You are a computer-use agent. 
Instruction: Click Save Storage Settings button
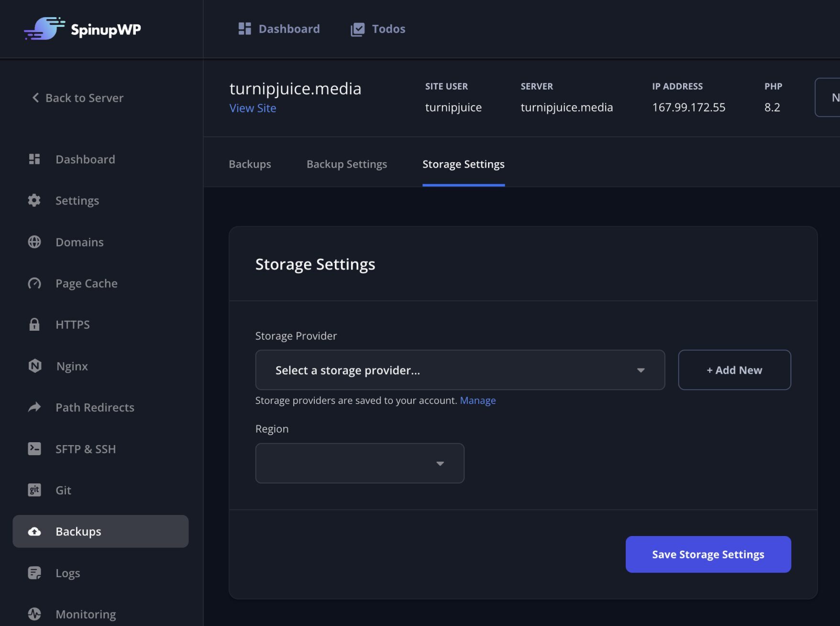708,554
